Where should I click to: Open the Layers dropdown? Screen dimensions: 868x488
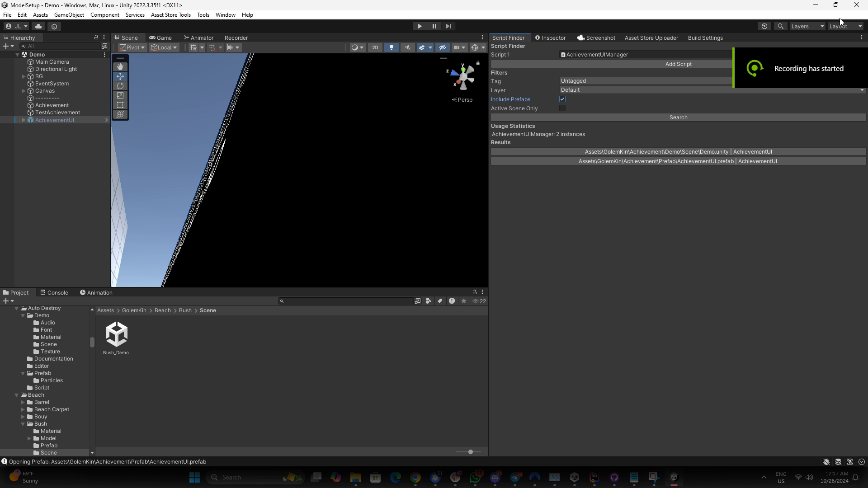[x=807, y=26]
